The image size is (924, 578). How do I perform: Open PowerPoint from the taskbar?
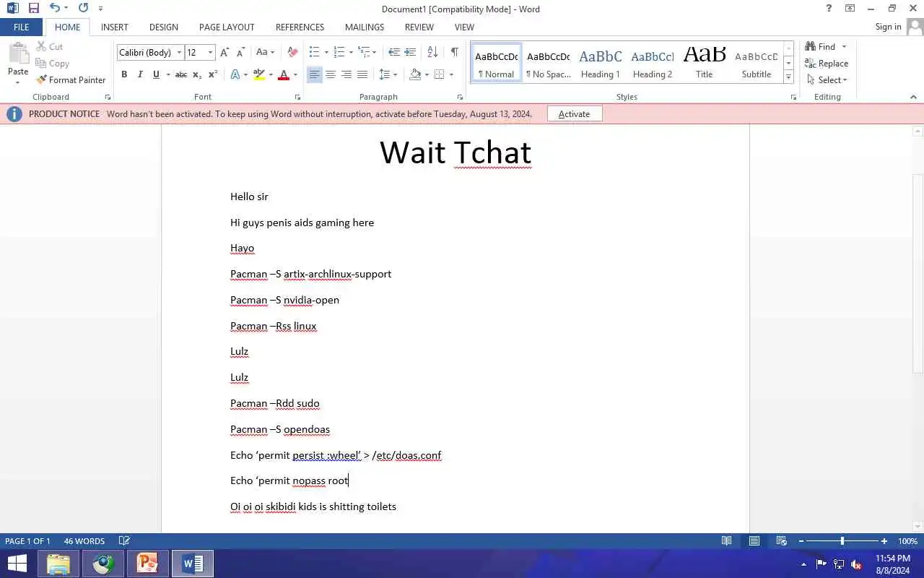point(147,564)
